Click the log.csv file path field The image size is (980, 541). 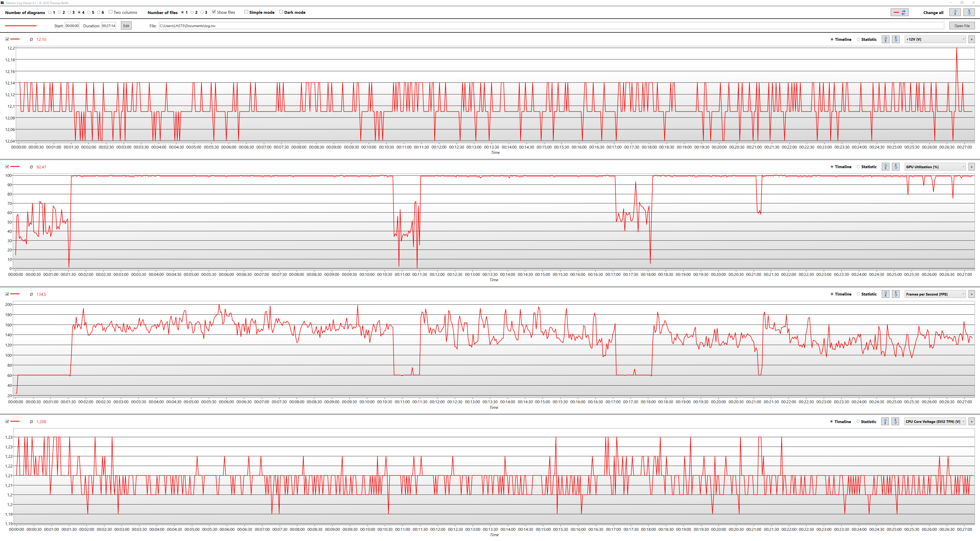(x=551, y=26)
